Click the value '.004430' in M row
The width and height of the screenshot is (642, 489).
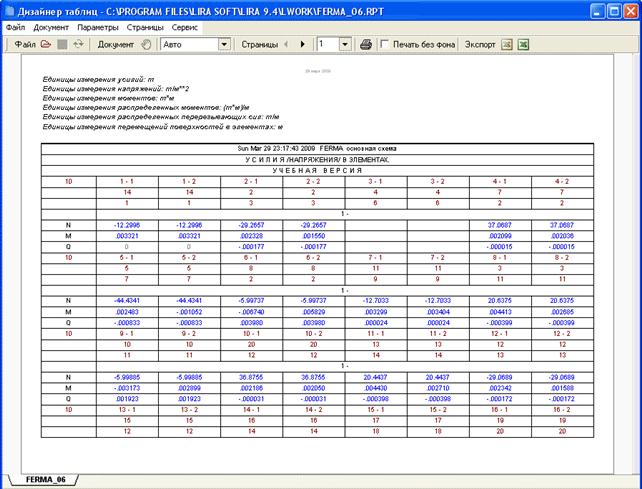pyautogui.click(x=376, y=388)
